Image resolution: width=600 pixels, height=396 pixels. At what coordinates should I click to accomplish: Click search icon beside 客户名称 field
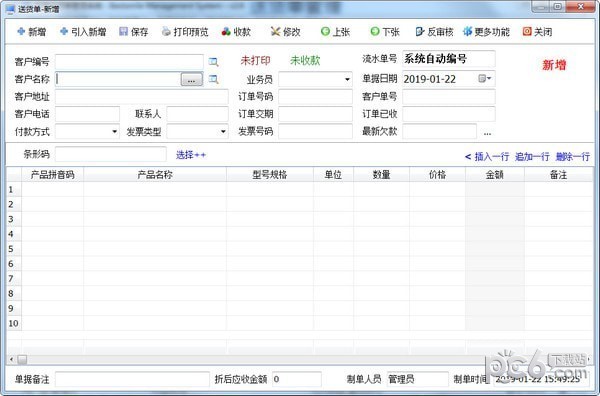214,79
